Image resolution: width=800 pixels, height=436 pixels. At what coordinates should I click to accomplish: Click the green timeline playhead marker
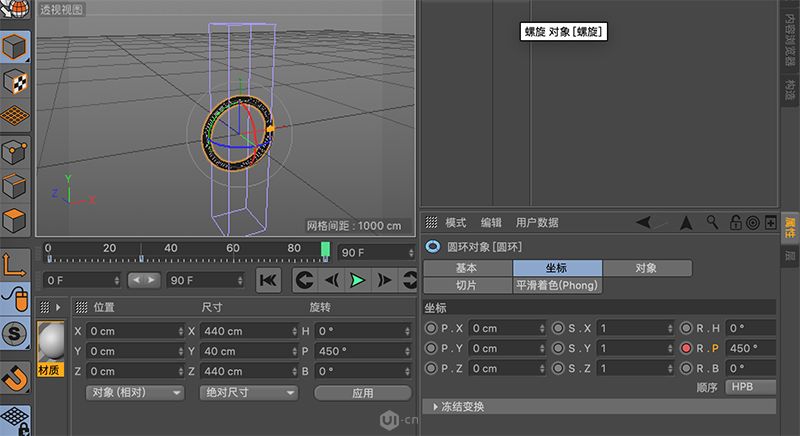point(325,250)
